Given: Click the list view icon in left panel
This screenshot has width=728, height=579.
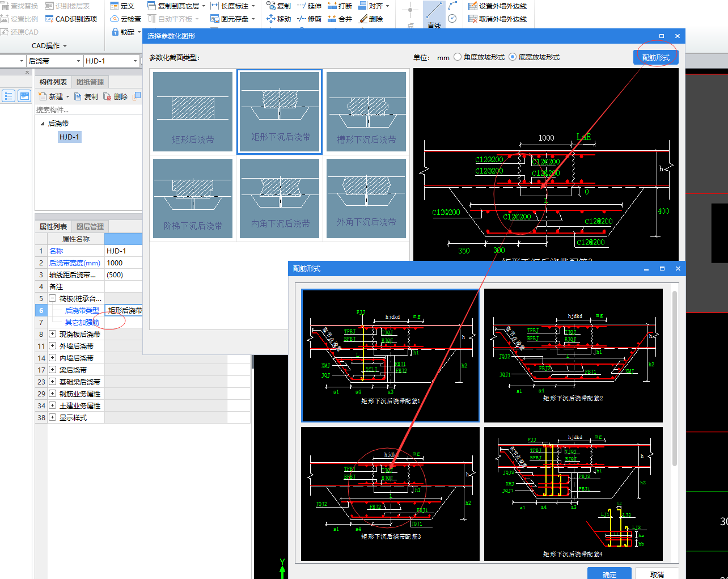Looking at the screenshot, I should click(x=9, y=96).
